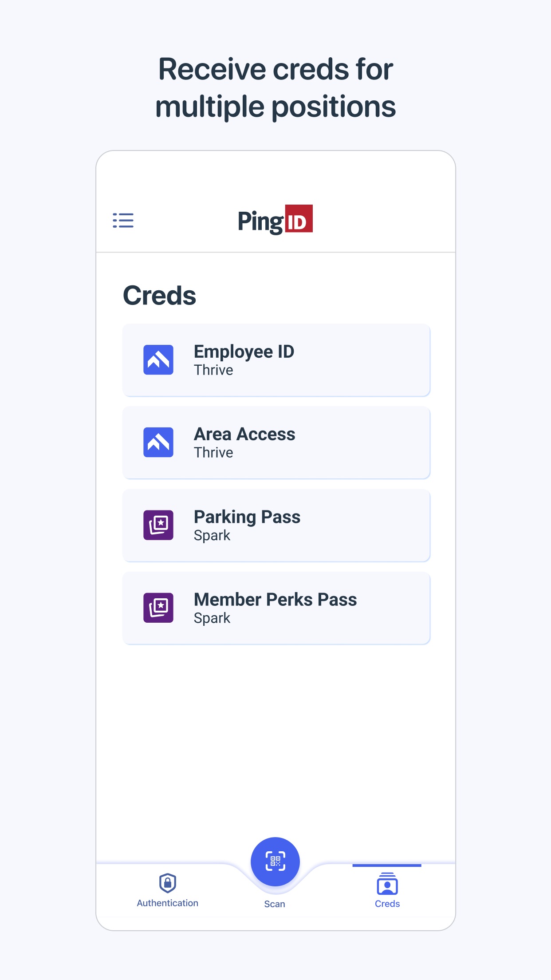Screen dimensions: 551x980
Task: Click the Spark pass icon on Parking Pass
Action: [158, 525]
